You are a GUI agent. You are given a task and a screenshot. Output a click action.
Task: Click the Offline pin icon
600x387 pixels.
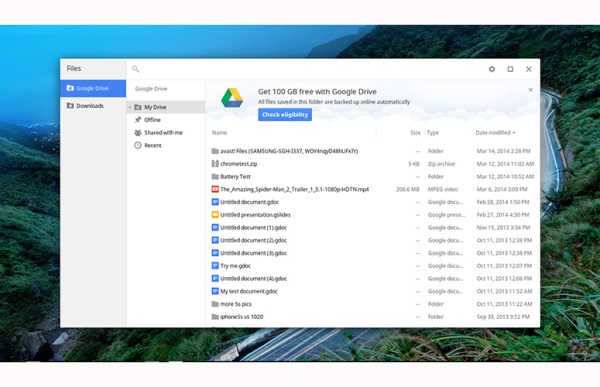[138, 119]
